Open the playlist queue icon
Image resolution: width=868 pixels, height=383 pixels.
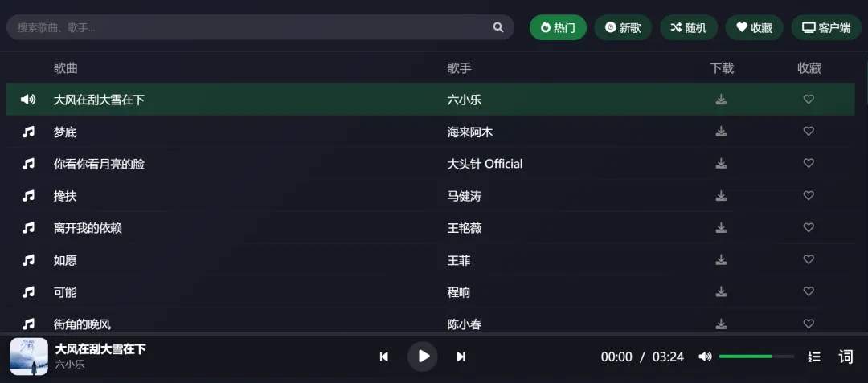(814, 357)
